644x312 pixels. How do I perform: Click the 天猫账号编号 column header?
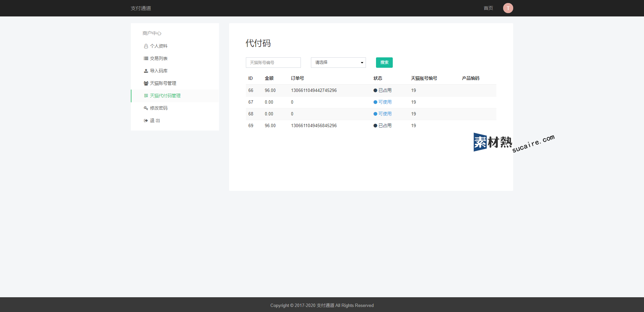[424, 78]
